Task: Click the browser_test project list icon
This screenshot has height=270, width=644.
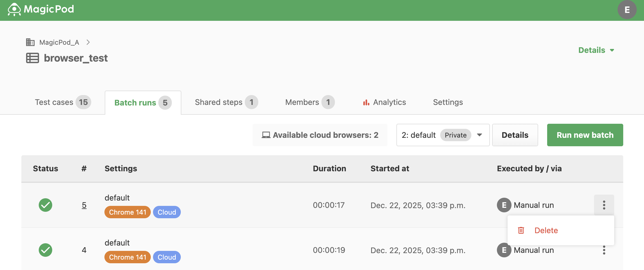Action: click(x=33, y=58)
